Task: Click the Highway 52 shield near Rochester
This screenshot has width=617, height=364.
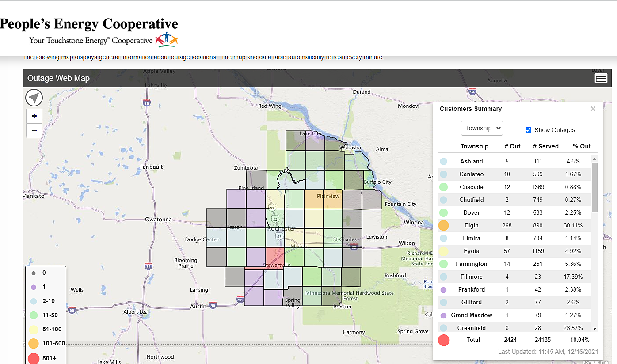Action: [x=275, y=220]
